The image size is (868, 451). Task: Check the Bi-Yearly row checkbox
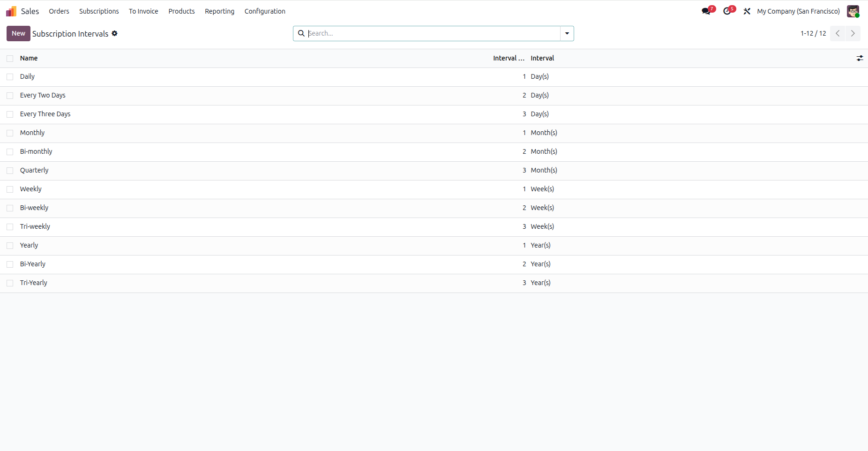click(10, 264)
